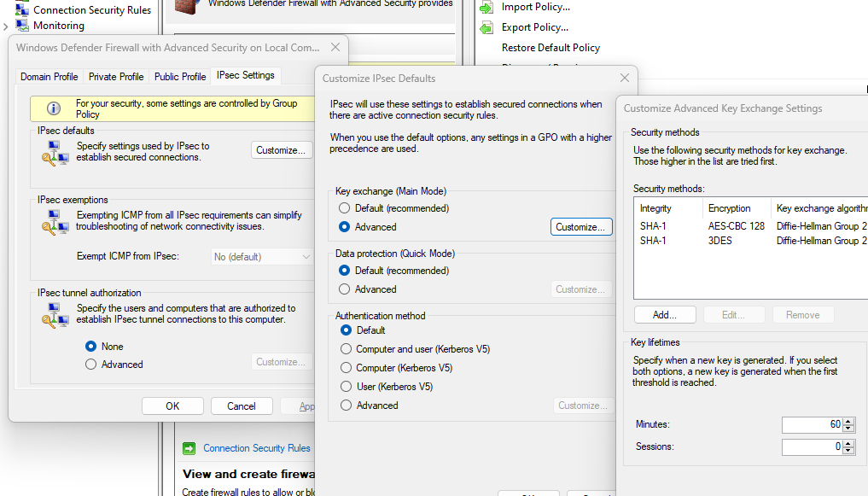This screenshot has height=496, width=868.
Task: Select Default (recommended) for Data protection
Action: pyautogui.click(x=344, y=271)
